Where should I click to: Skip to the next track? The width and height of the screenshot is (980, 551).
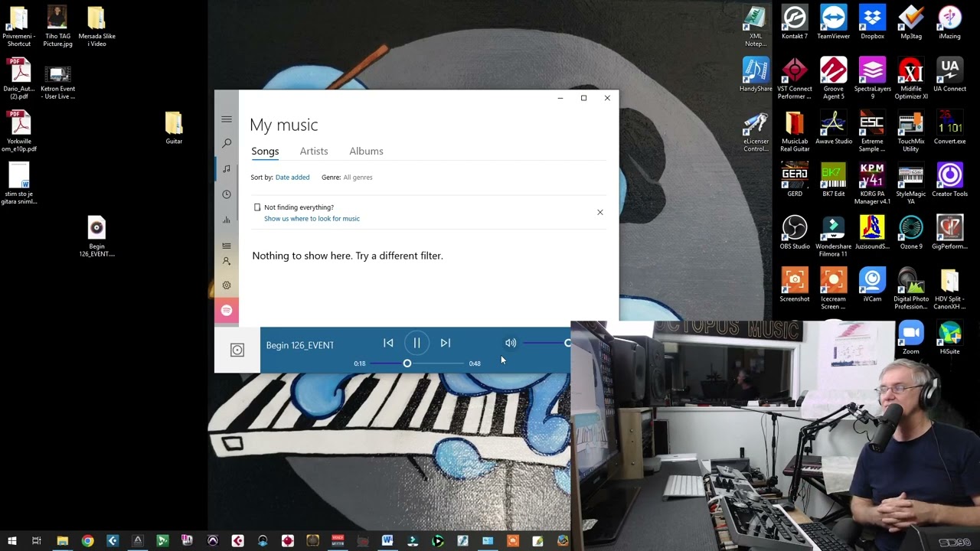[445, 343]
